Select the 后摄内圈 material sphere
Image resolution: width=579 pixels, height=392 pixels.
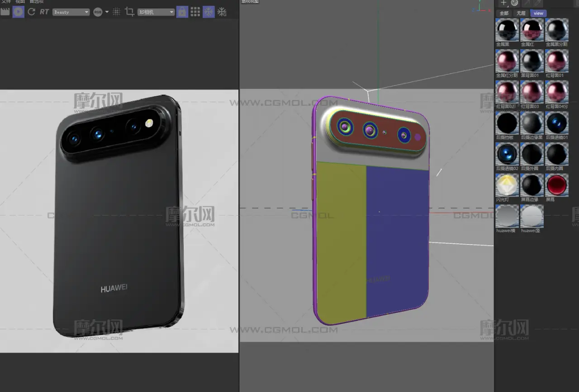(x=557, y=154)
